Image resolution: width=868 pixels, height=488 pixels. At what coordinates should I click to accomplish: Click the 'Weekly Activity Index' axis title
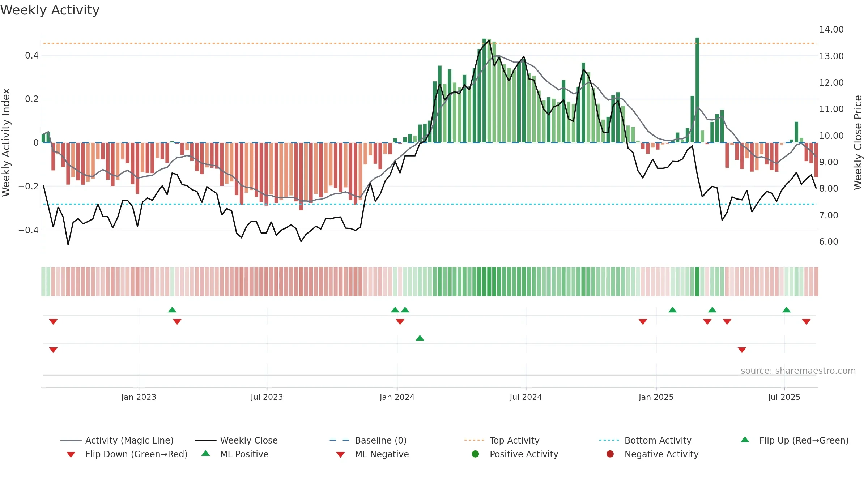click(6, 142)
